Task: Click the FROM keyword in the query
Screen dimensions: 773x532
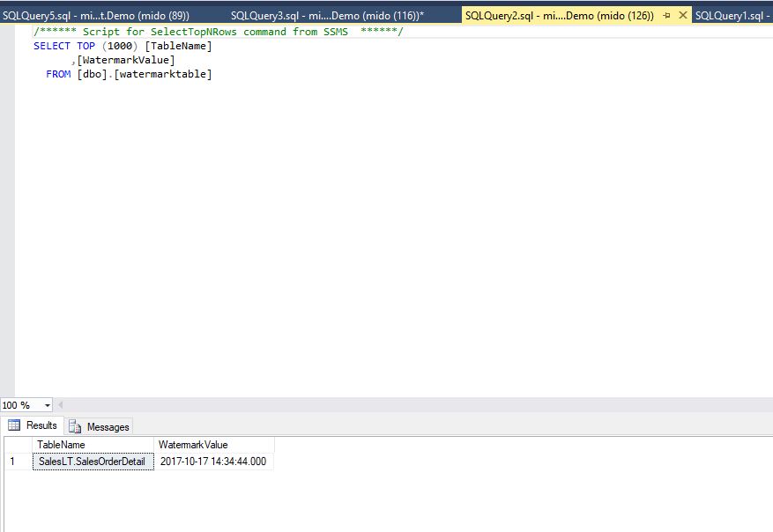Action: (58, 74)
